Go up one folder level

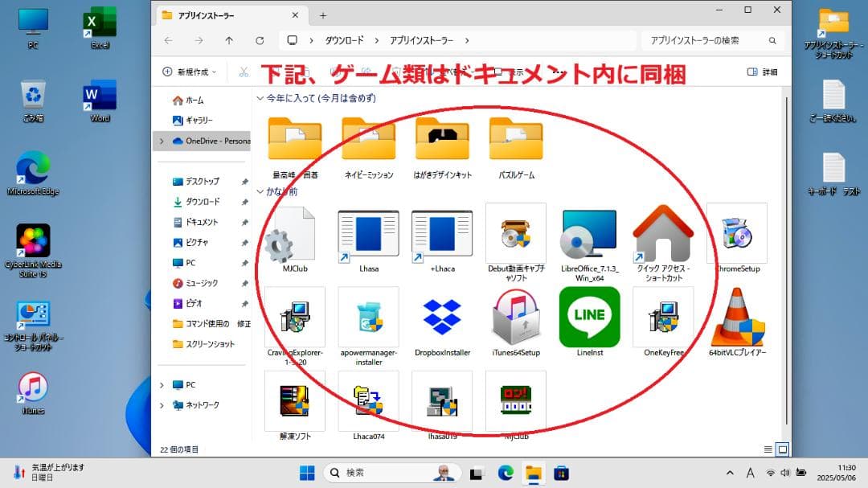[x=229, y=40]
